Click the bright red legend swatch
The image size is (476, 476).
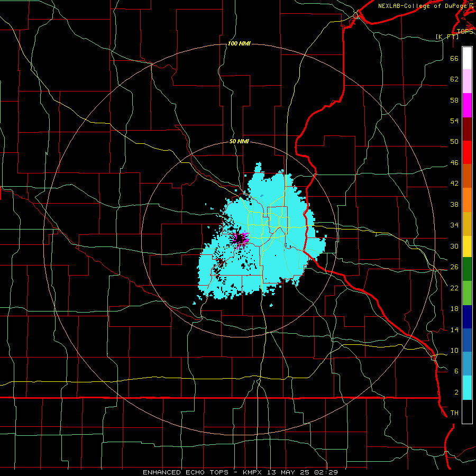467,152
